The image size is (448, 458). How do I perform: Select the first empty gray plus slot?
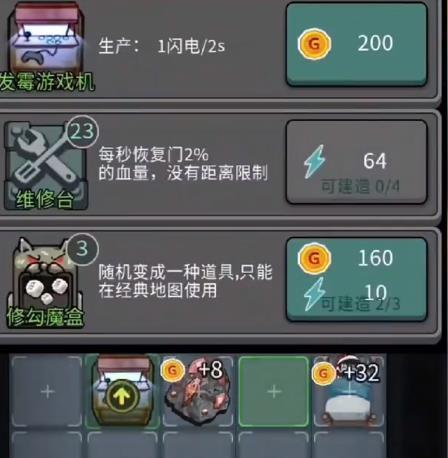[x=47, y=391]
